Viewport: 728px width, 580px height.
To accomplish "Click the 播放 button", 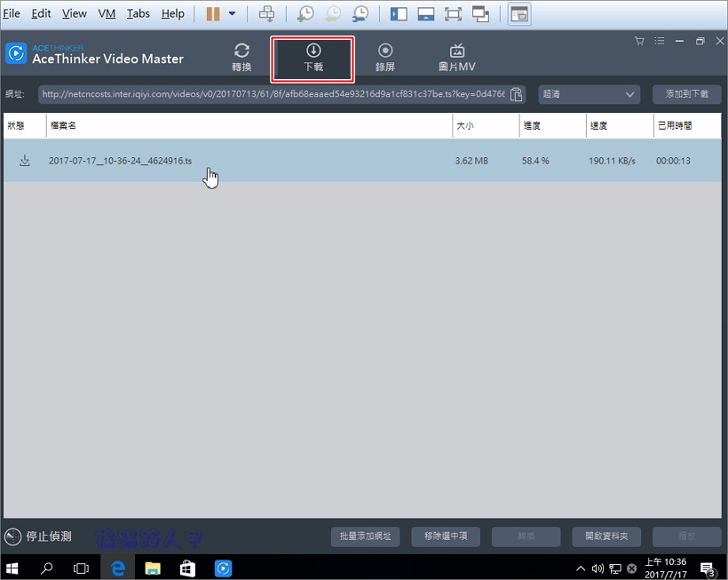I will 686,536.
